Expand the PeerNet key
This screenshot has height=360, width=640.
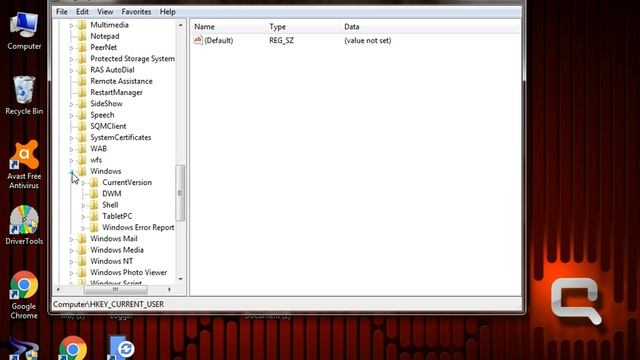click(71, 48)
